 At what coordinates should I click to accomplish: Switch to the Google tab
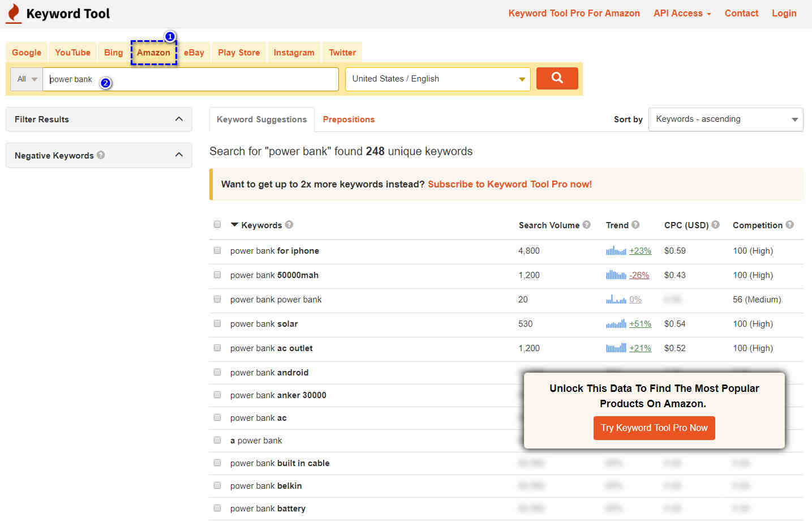[27, 52]
